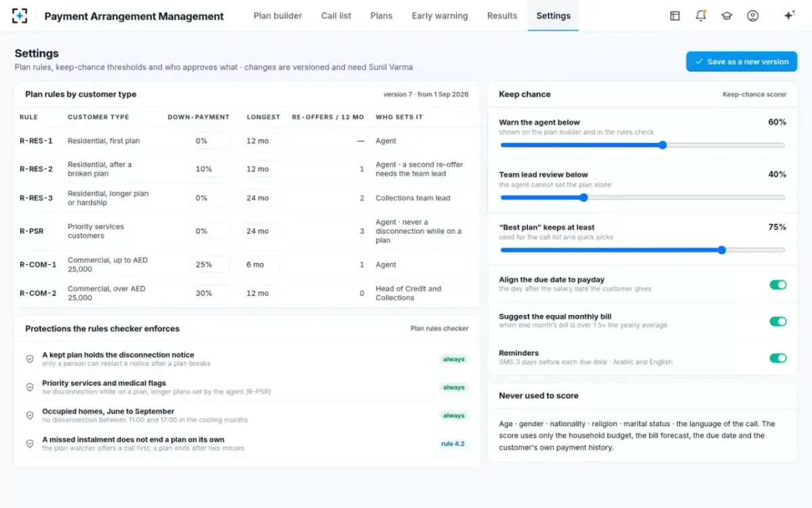Image resolution: width=812 pixels, height=508 pixels.
Task: Click R-RES-3 down-payment 0% field
Action: pos(210,198)
